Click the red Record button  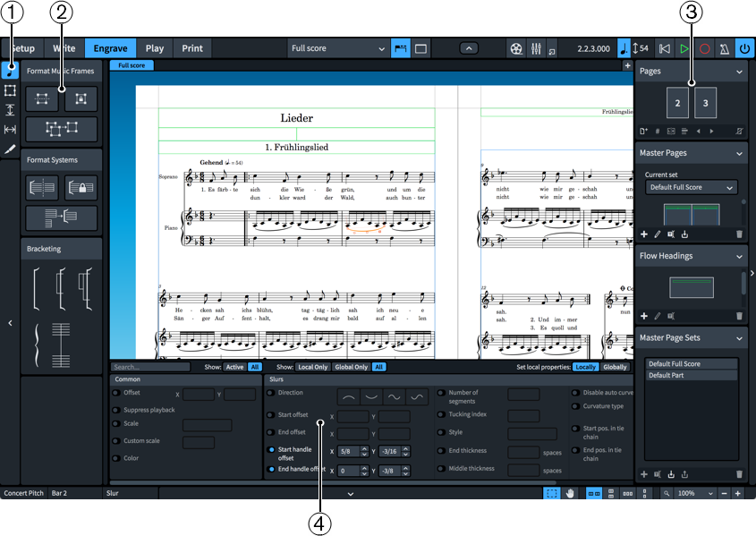[x=704, y=48]
